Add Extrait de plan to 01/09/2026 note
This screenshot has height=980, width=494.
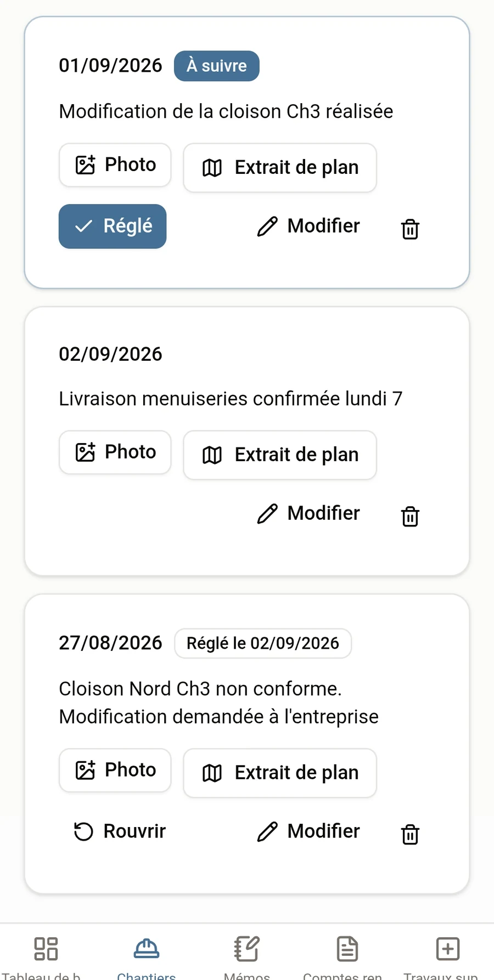click(280, 168)
